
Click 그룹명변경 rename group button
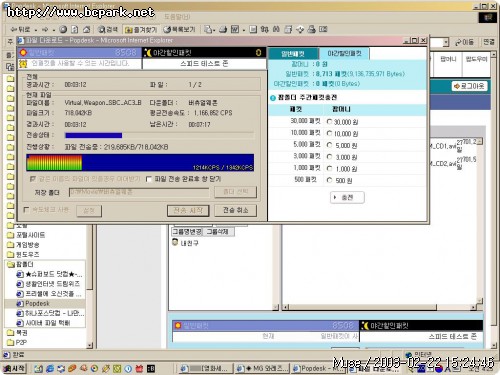187,232
